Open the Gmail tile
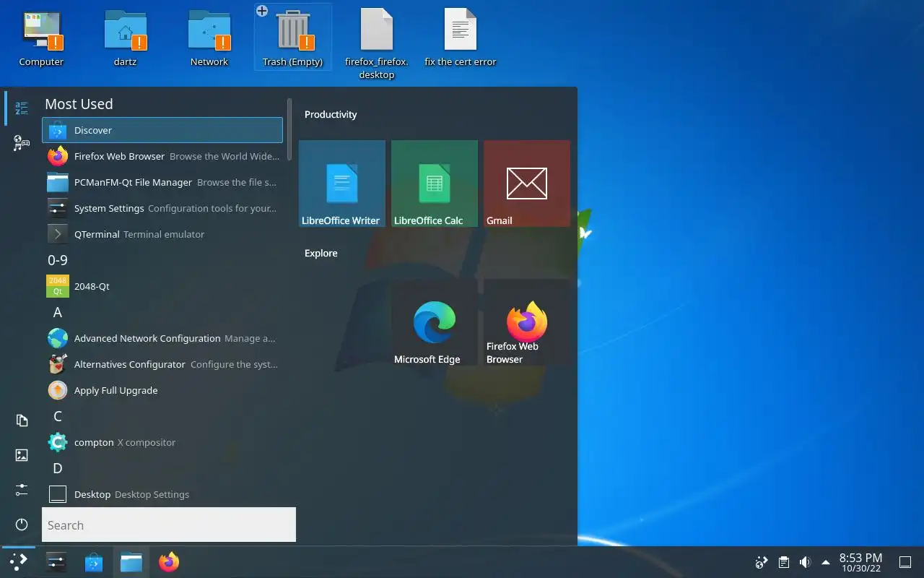924x578 pixels. click(527, 184)
